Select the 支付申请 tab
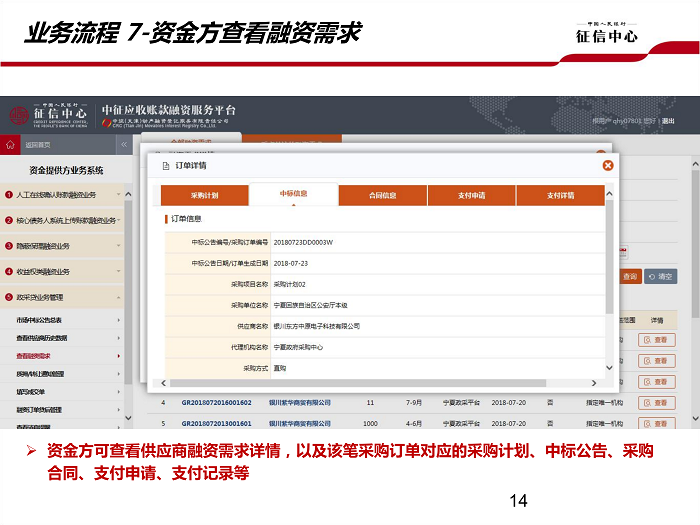Screen dimensions: 700x525 (471, 195)
